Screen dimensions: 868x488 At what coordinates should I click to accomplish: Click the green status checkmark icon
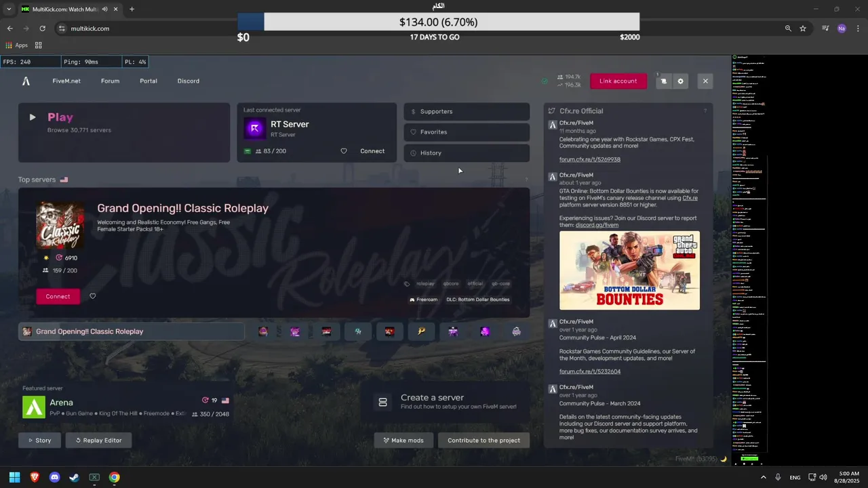545,81
